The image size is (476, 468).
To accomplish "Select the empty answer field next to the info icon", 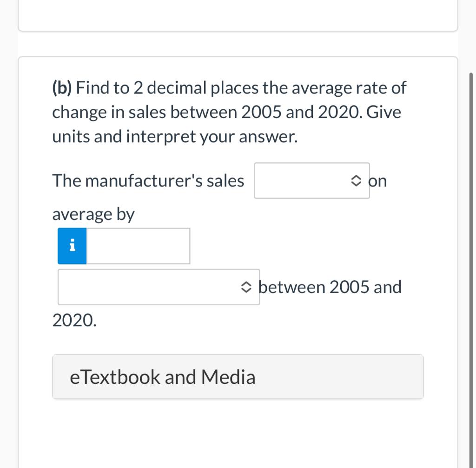I will click(138, 246).
